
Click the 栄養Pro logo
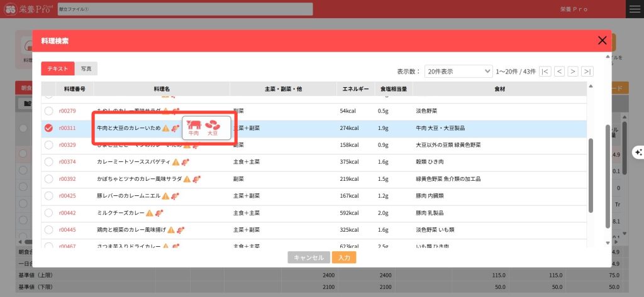[x=27, y=9]
